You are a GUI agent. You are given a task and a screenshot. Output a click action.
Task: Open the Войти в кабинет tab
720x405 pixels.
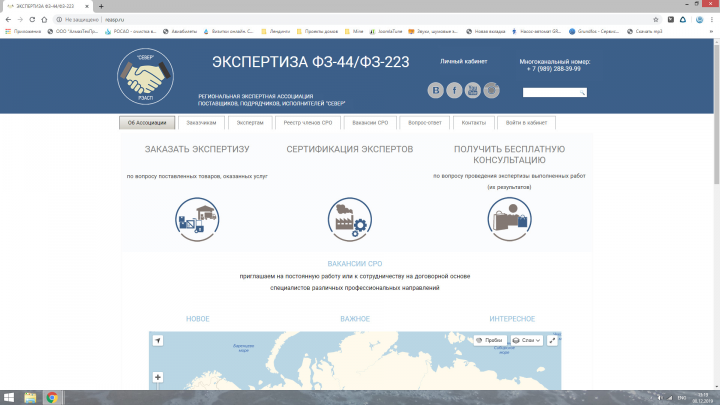pyautogui.click(x=526, y=123)
